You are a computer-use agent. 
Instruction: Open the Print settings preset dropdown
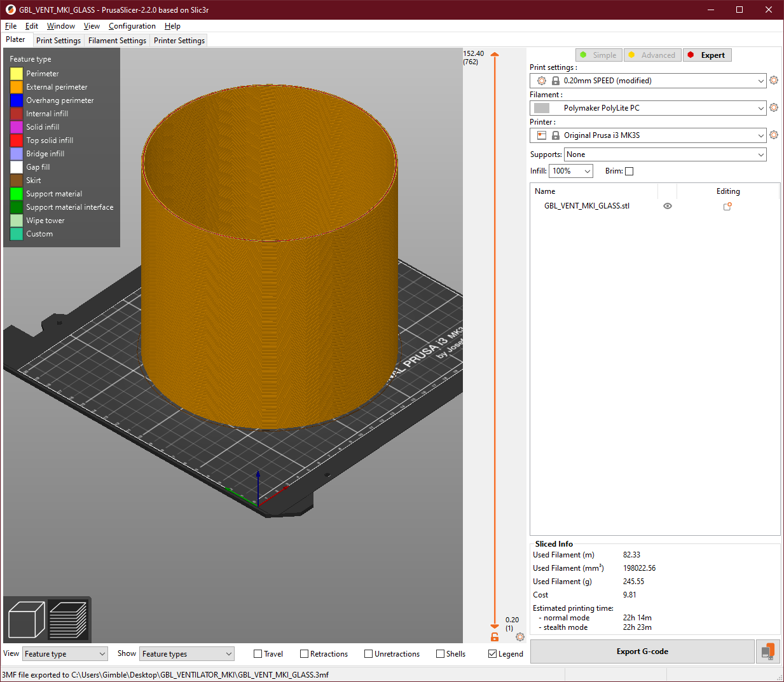coord(648,81)
